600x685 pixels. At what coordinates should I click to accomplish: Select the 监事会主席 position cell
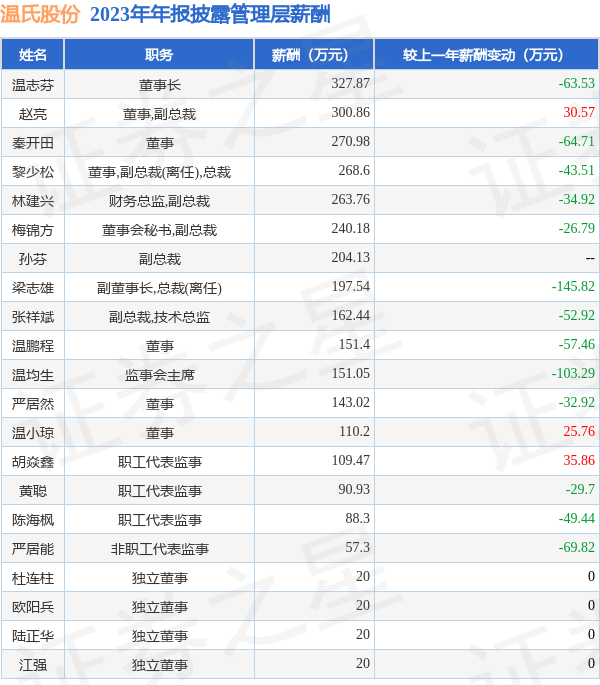click(159, 374)
